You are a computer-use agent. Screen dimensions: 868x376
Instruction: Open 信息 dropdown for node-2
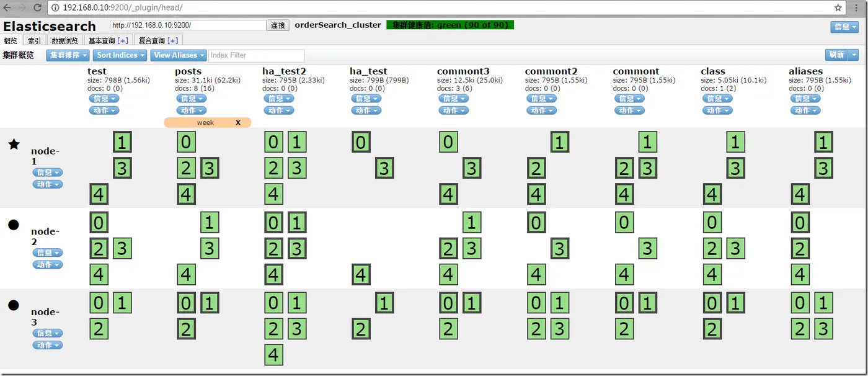click(48, 253)
